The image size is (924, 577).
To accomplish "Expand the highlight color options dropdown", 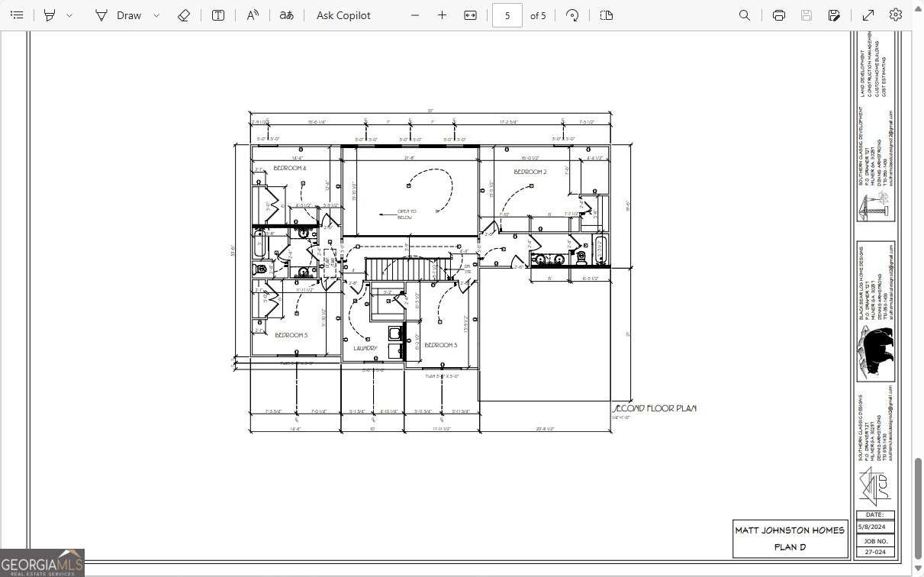I will 69,15.
